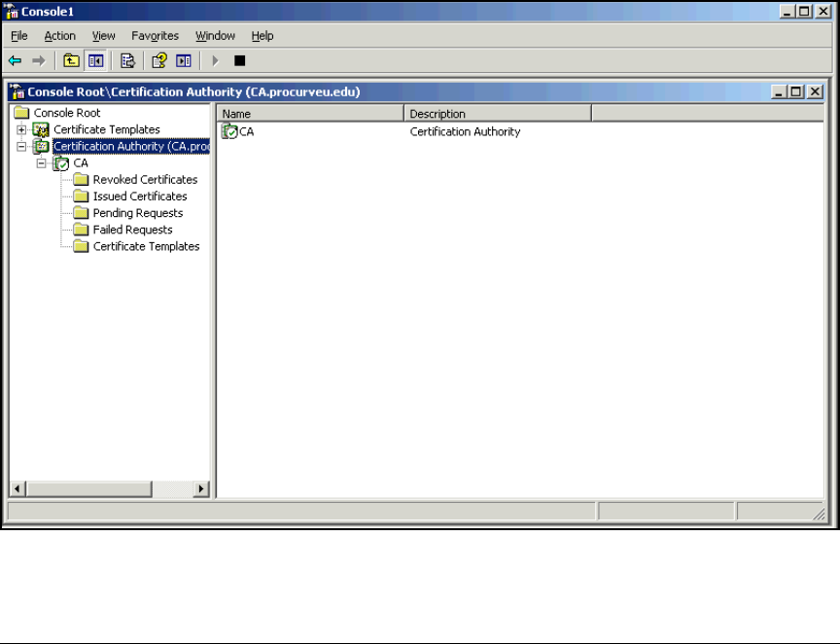Image resolution: width=840 pixels, height=644 pixels.
Task: Click the Certification Authority snap-in icon in tree
Action: pos(41,146)
